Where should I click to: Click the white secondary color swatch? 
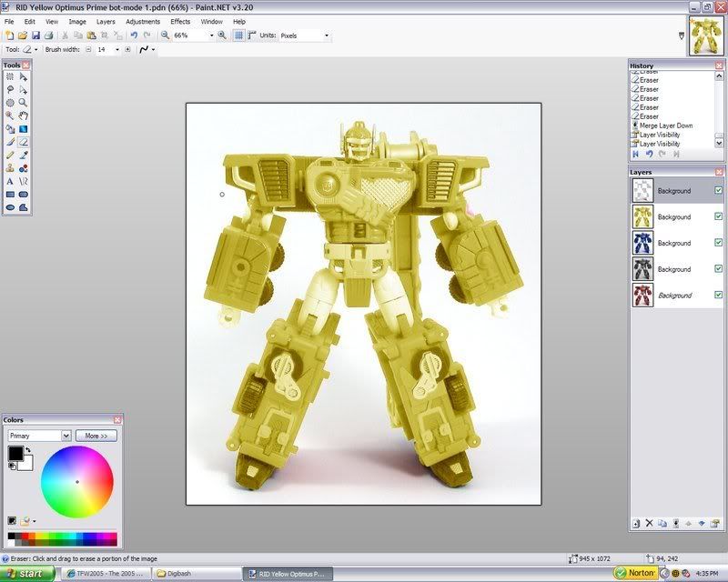(x=26, y=463)
